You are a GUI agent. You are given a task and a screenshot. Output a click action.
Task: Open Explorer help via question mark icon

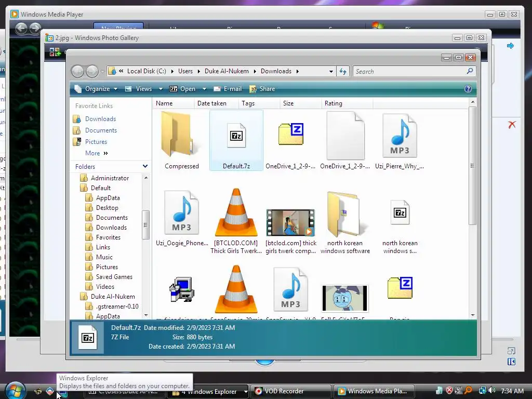point(468,89)
